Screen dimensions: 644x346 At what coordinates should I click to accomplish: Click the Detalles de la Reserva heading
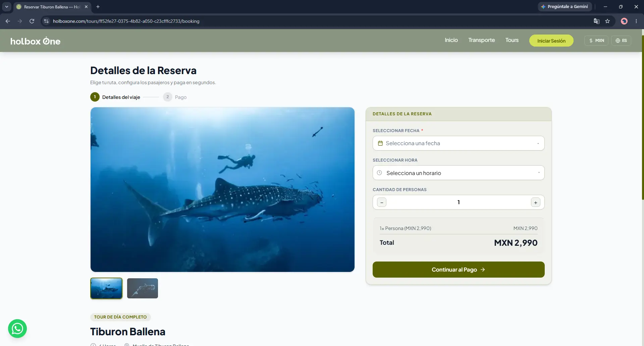pyautogui.click(x=143, y=70)
